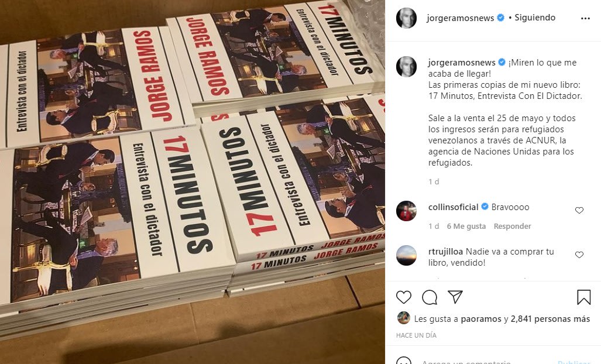Like collinsoficial's Bravoooo comment
The height and width of the screenshot is (364, 601).
point(579,210)
